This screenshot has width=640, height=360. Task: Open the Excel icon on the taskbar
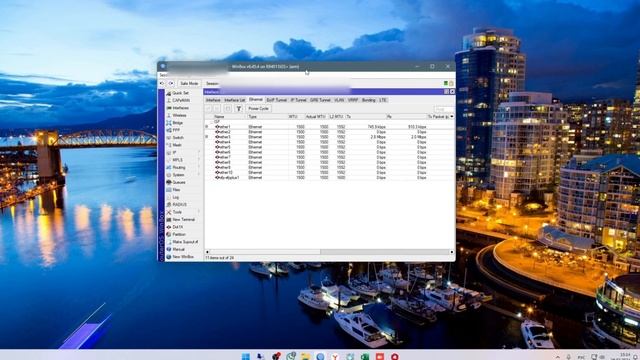click(365, 356)
